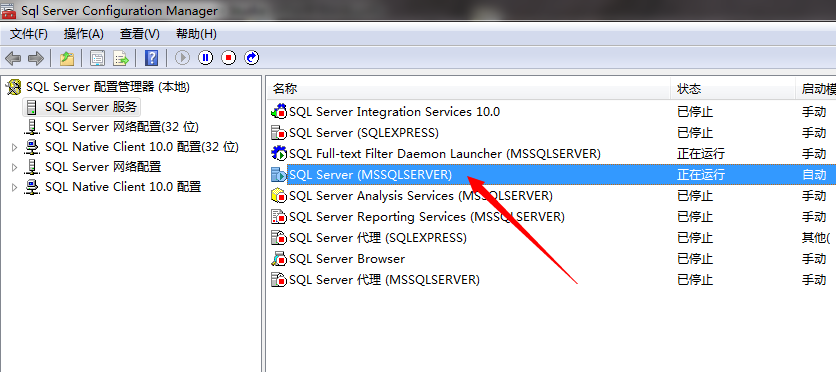Expand SQL Native Client 10.0 配置(32 位) node
Image resolution: width=836 pixels, height=372 pixels.
click(x=14, y=147)
